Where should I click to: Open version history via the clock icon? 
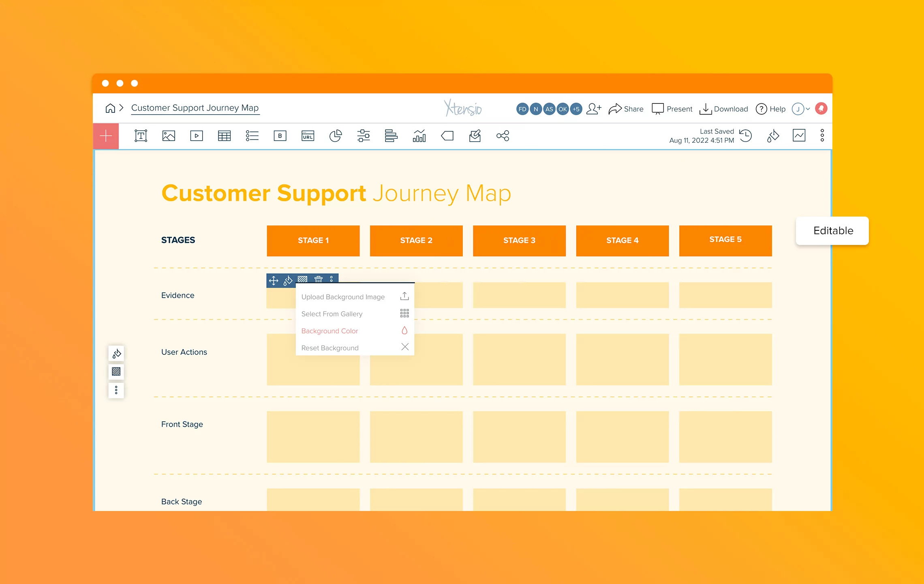(746, 136)
